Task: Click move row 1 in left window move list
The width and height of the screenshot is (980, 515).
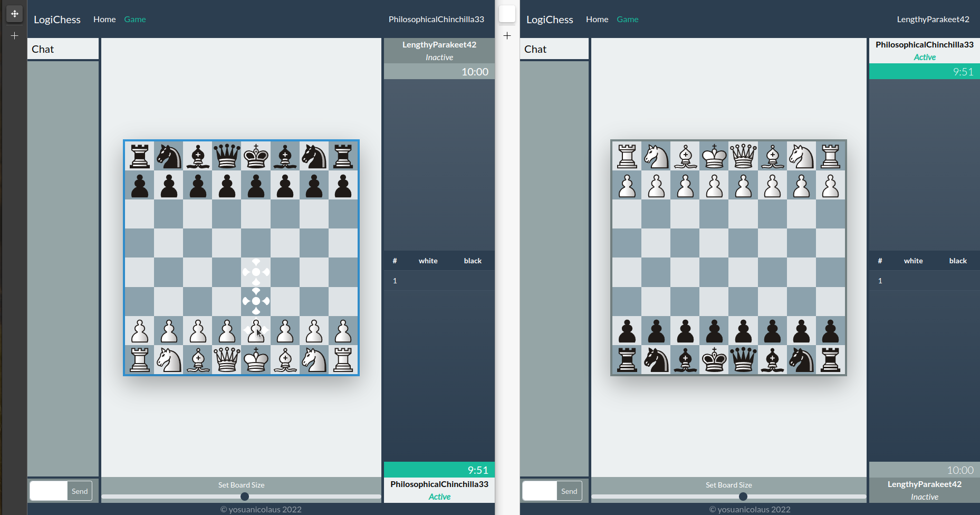Action: (x=439, y=281)
